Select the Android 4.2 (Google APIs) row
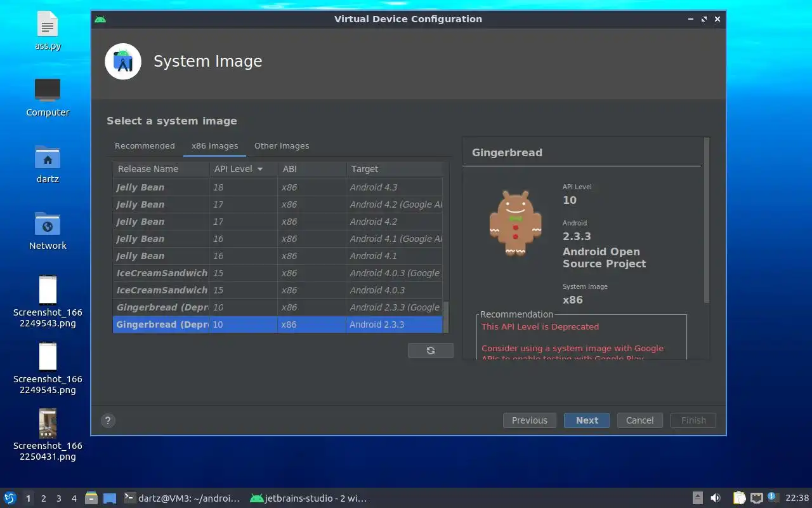Screen dimensions: 812x508 coord(278,204)
